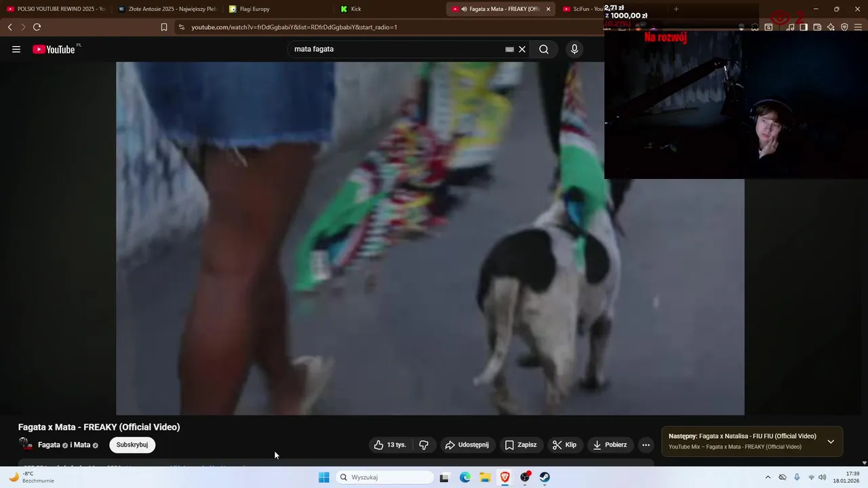The height and width of the screenshot is (488, 868).
Task: Click the video title FREAKY (Official Video)
Action: [x=99, y=427]
